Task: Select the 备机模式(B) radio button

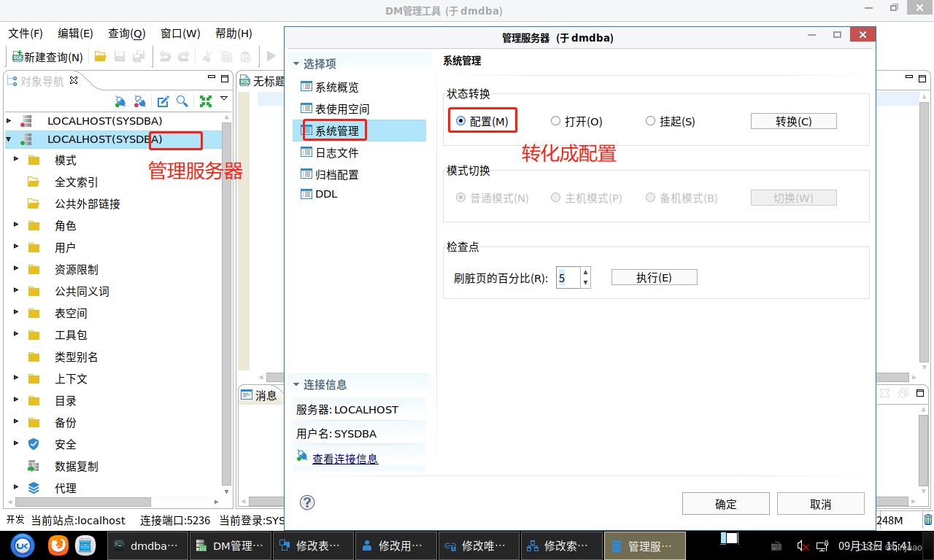Action: click(x=650, y=198)
